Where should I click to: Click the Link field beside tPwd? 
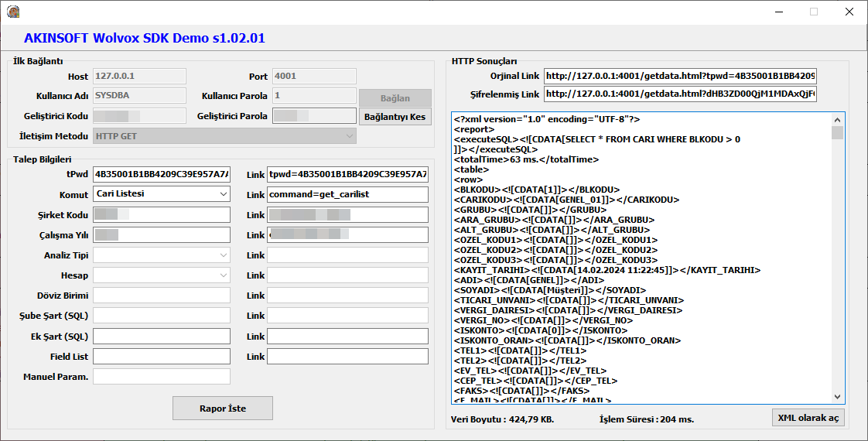347,174
